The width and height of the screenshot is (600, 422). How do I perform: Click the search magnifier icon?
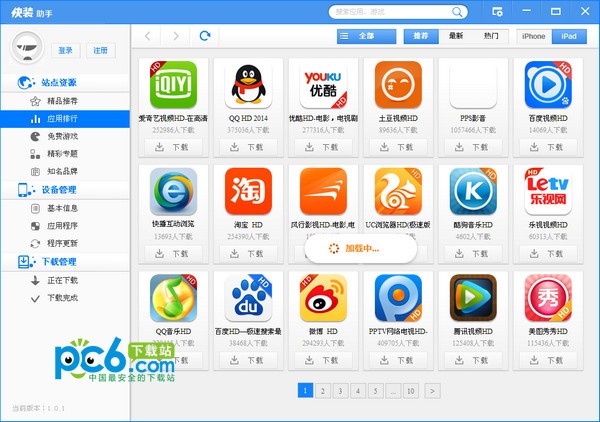457,12
